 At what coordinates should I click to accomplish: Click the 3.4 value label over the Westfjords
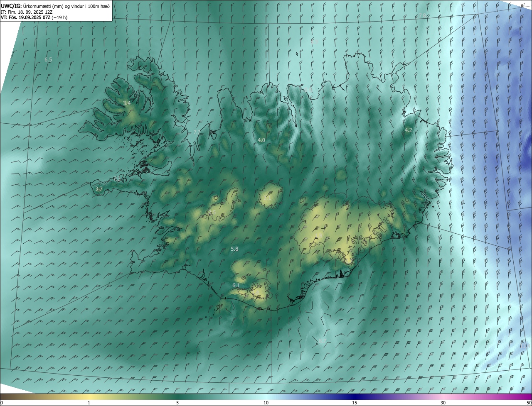pyautogui.click(x=127, y=103)
